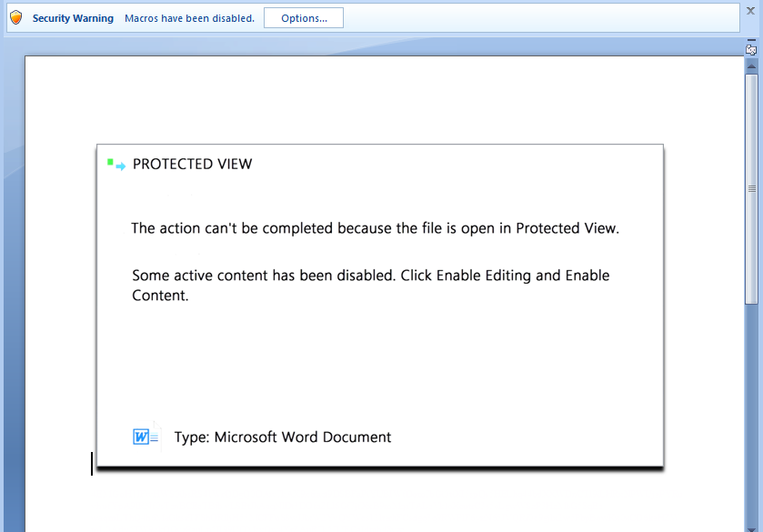Toggle the View Ruler icon above scrollbar

(x=751, y=50)
